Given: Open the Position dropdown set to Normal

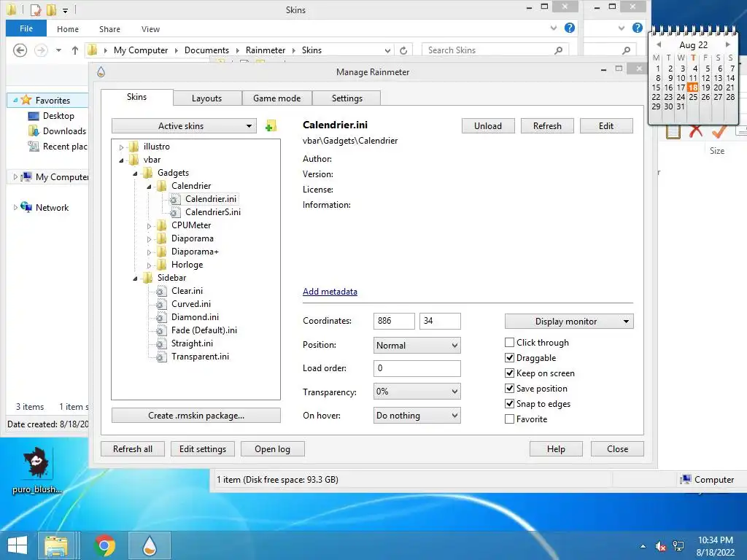Looking at the screenshot, I should [417, 345].
